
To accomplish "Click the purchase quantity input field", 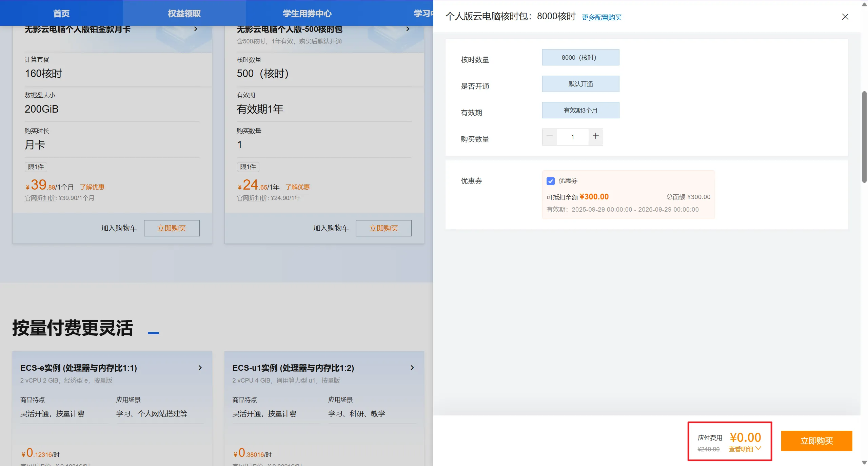I will [x=572, y=137].
